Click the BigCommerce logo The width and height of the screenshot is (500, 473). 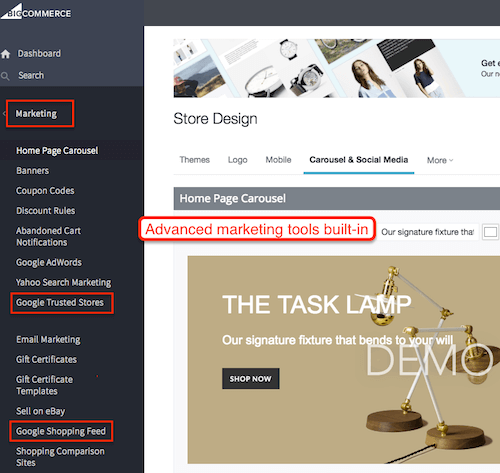coord(36,11)
